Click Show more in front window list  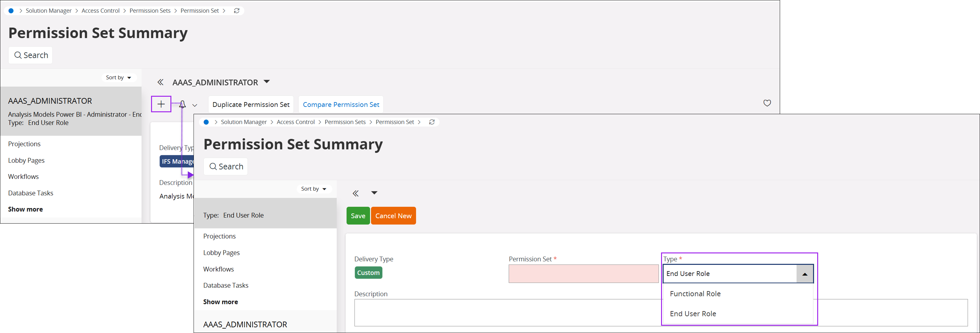pyautogui.click(x=221, y=302)
